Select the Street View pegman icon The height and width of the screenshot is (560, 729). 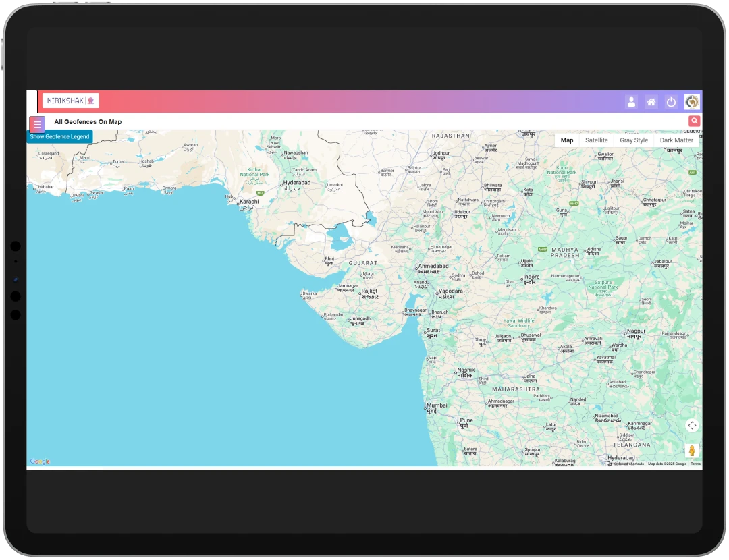click(x=692, y=450)
